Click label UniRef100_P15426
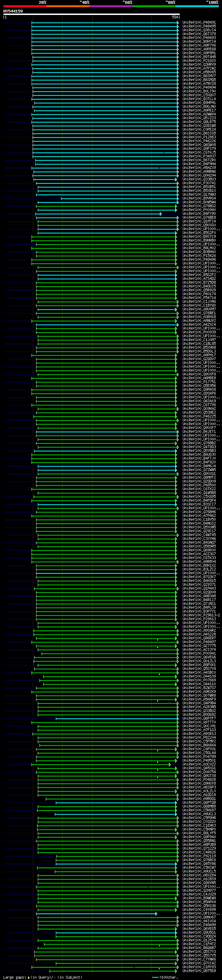This screenshot has width=222, height=980. point(199,256)
